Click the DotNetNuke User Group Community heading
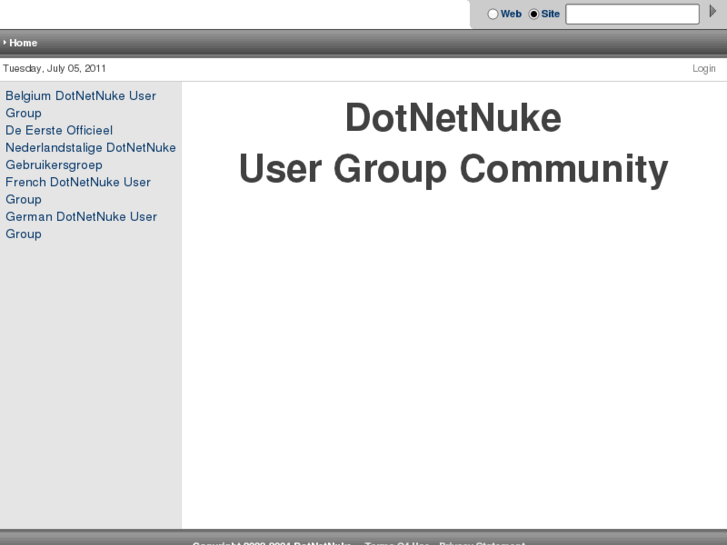Screen dimensions: 727x545 click(x=453, y=143)
